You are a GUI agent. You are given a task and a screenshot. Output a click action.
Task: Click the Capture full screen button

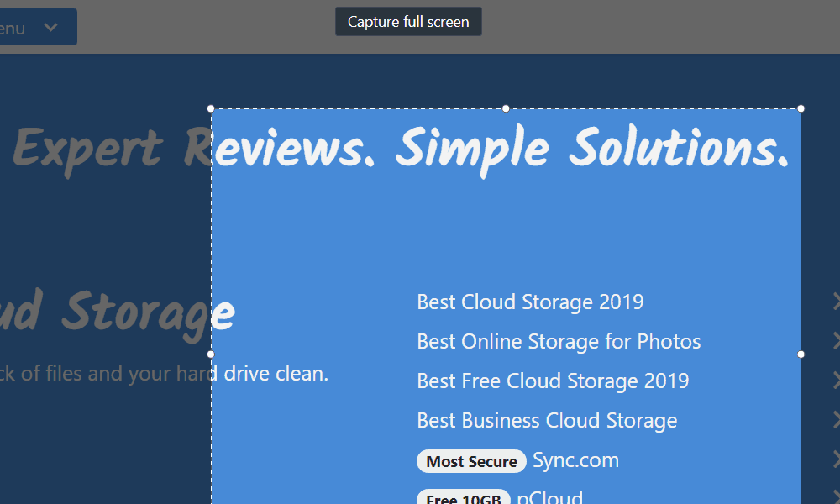tap(408, 21)
